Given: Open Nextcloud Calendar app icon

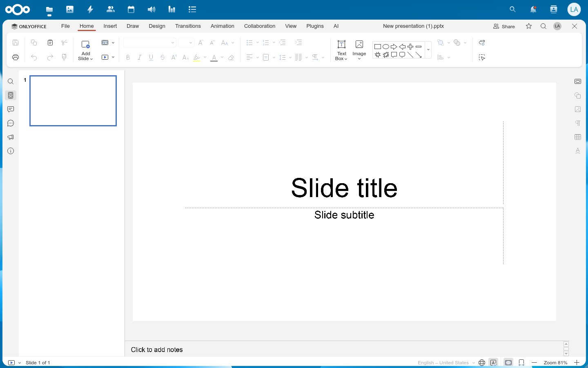Looking at the screenshot, I should (x=131, y=9).
